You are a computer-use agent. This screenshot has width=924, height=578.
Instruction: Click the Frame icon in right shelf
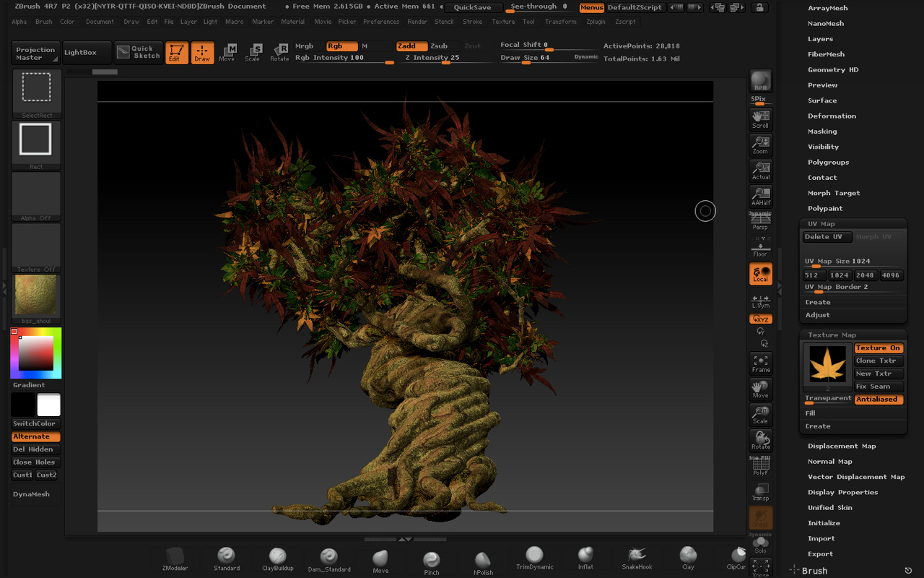(x=761, y=363)
